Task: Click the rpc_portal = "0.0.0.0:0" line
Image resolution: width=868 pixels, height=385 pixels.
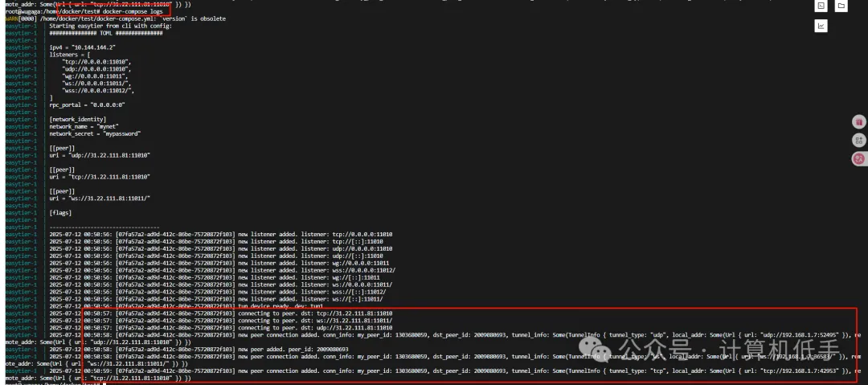Action: tap(87, 105)
